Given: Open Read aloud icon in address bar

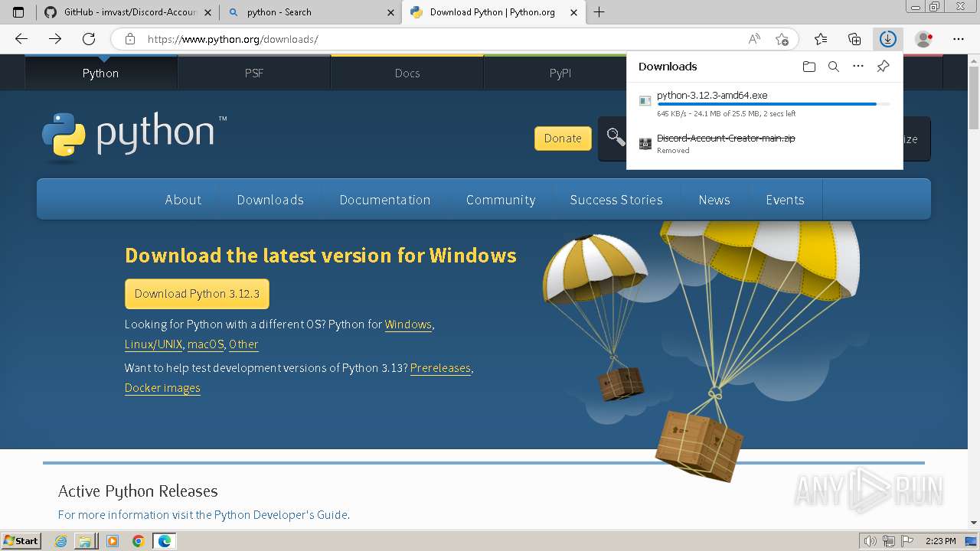Looking at the screenshot, I should [x=754, y=39].
